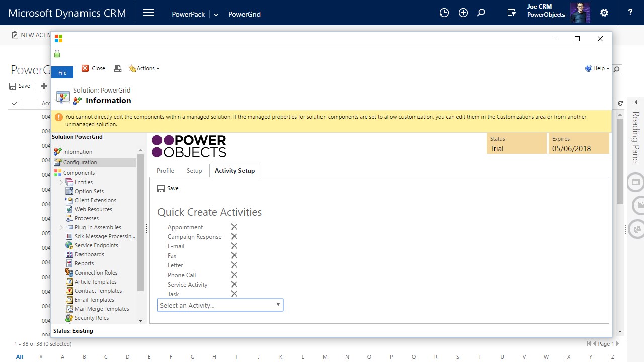Open advanced find icon in top bar
This screenshot has width=644, height=362.
click(512, 13)
